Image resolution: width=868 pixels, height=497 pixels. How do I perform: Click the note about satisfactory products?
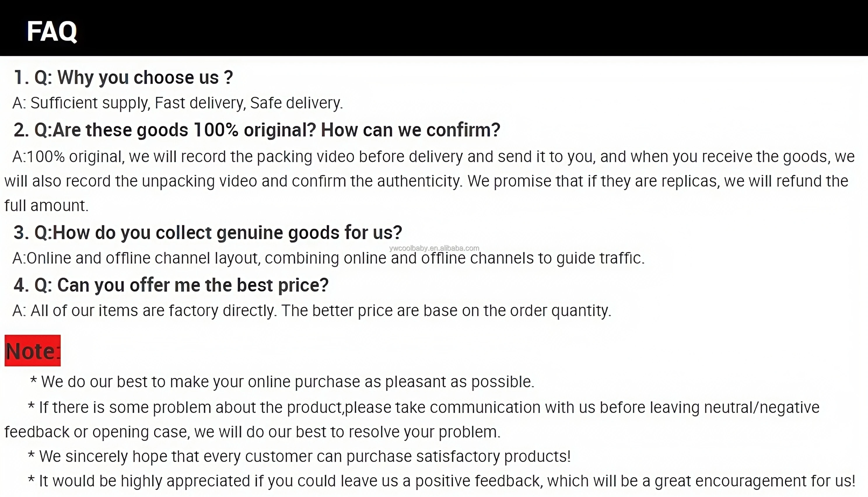299,456
